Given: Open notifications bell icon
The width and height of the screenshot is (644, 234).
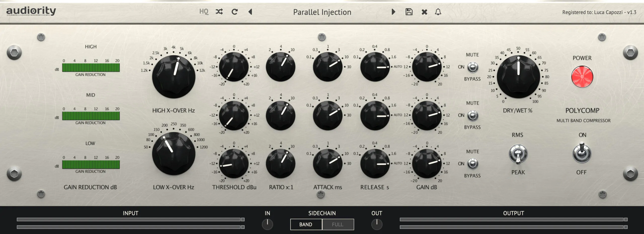Looking at the screenshot, I should [x=438, y=12].
